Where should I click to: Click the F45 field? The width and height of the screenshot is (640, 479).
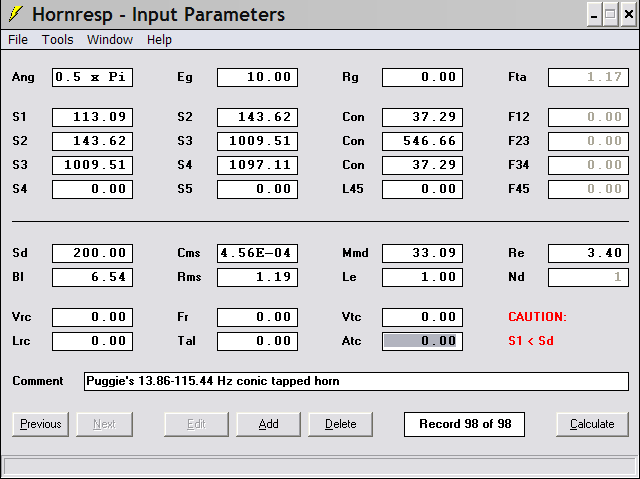tap(588, 189)
